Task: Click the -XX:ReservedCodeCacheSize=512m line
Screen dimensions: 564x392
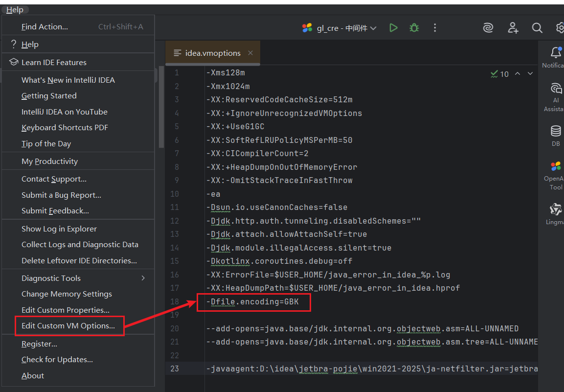Action: click(x=279, y=100)
